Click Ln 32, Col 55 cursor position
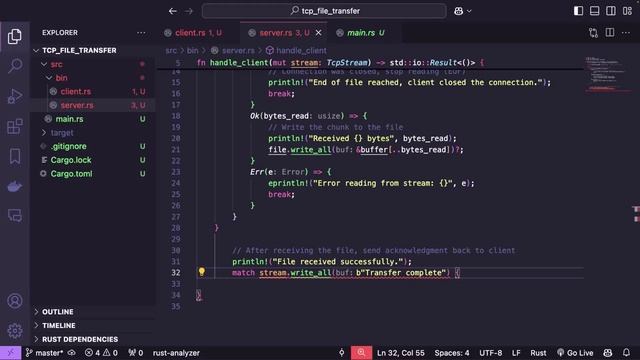 point(401,353)
